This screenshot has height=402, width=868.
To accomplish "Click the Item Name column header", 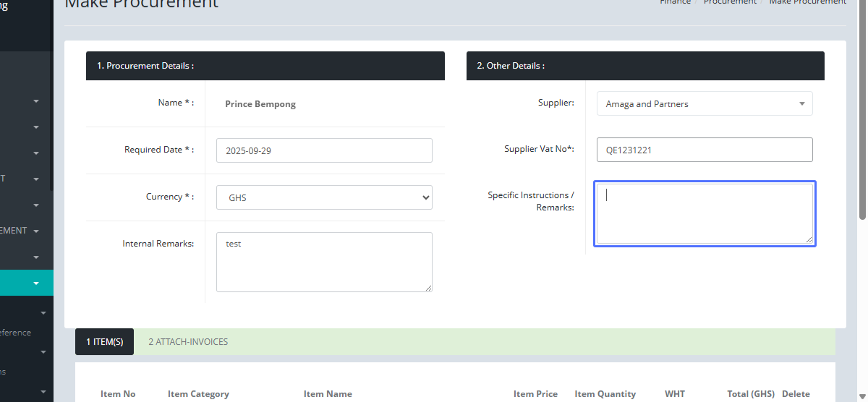I will coord(328,394).
